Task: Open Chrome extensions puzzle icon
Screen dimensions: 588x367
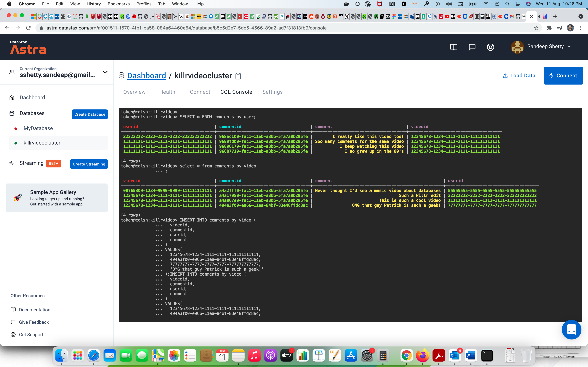Action: (549, 28)
